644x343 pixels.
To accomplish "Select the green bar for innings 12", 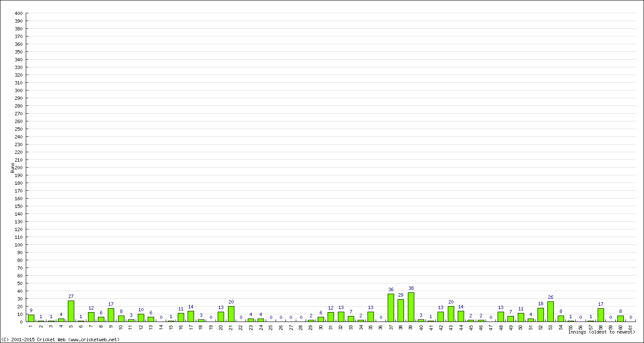I will tap(141, 318).
